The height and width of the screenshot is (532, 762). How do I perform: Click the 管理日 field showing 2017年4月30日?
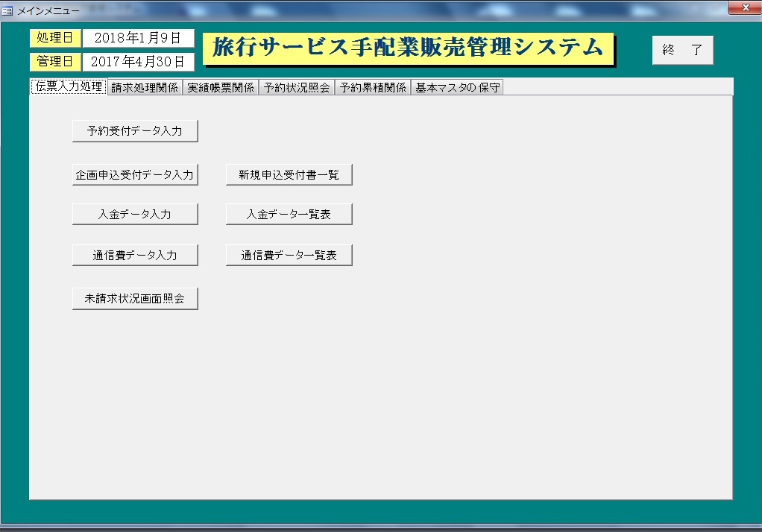click(x=138, y=62)
